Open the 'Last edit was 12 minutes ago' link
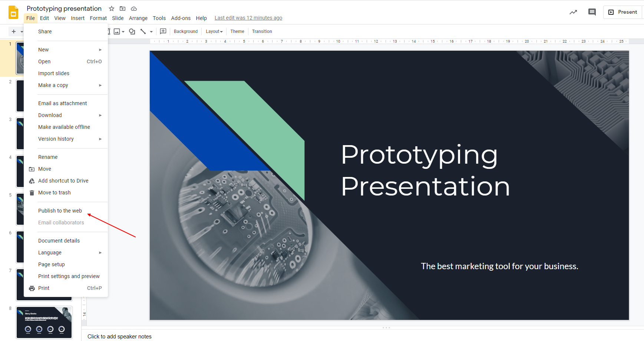Image resolution: width=644 pixels, height=341 pixels. point(248,18)
